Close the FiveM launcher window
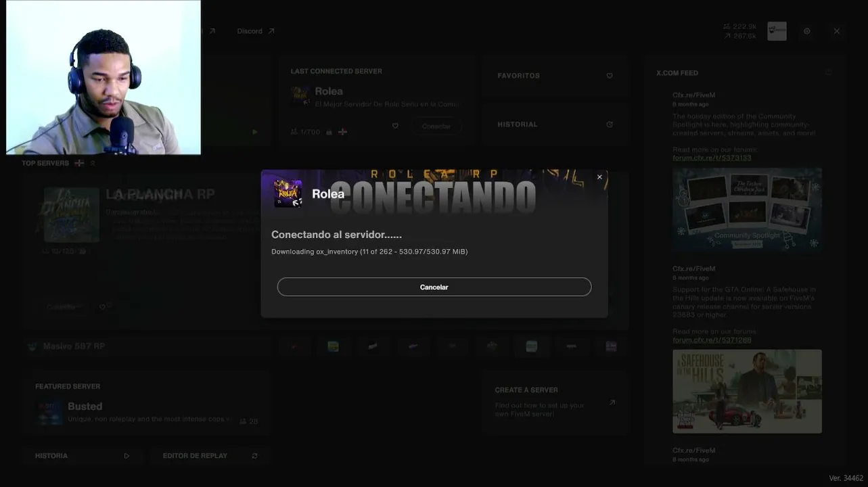The width and height of the screenshot is (868, 487). click(x=837, y=31)
